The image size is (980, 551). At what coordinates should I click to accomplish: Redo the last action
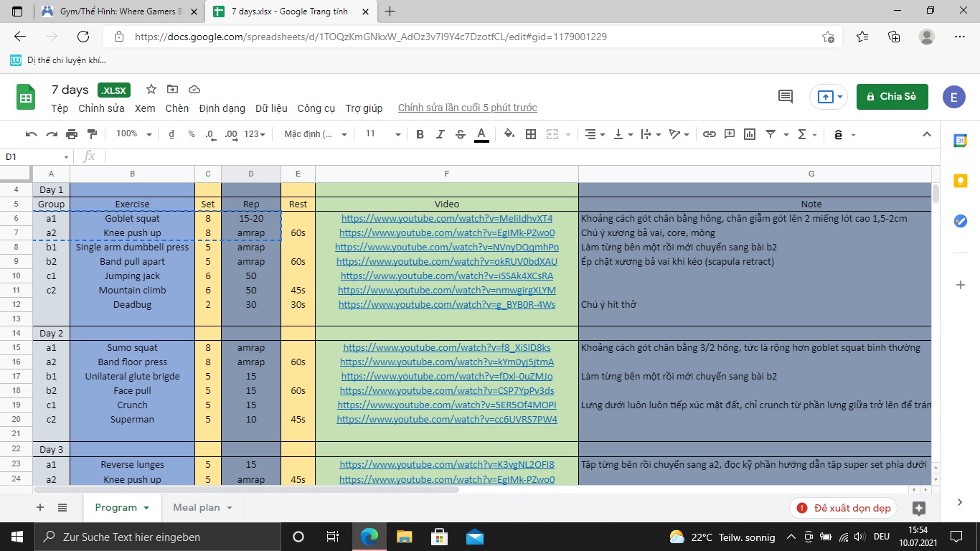(51, 134)
